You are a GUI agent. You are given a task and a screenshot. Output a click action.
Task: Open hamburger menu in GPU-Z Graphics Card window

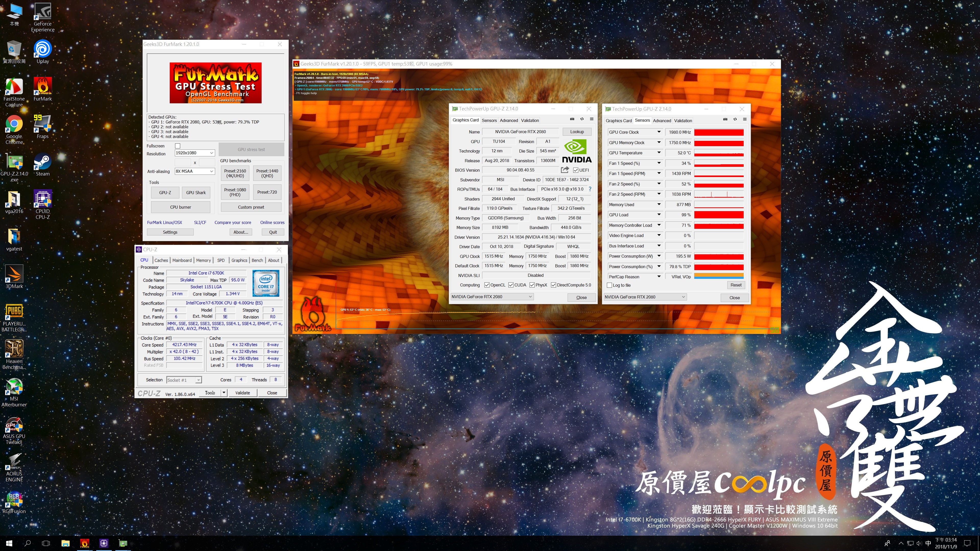[592, 119]
